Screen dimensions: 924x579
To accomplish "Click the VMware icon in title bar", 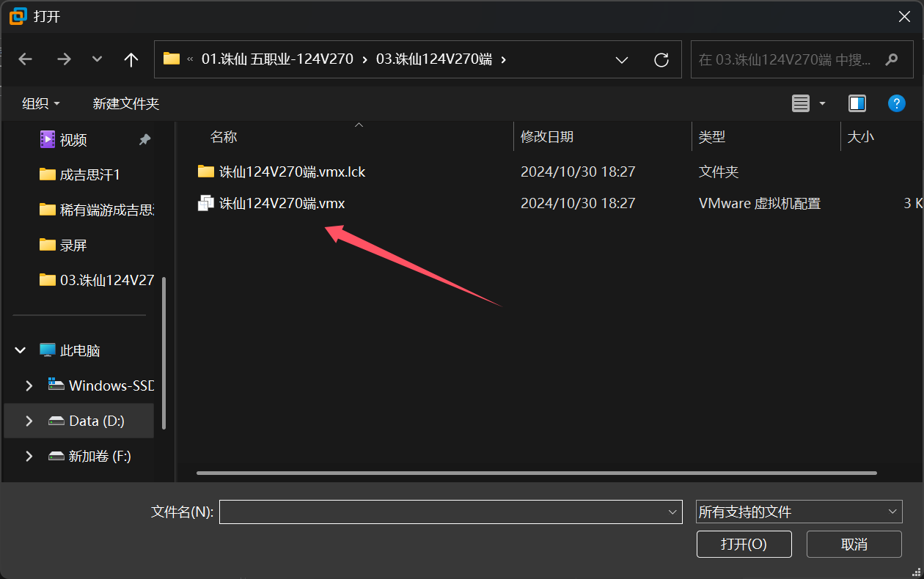I will [18, 15].
